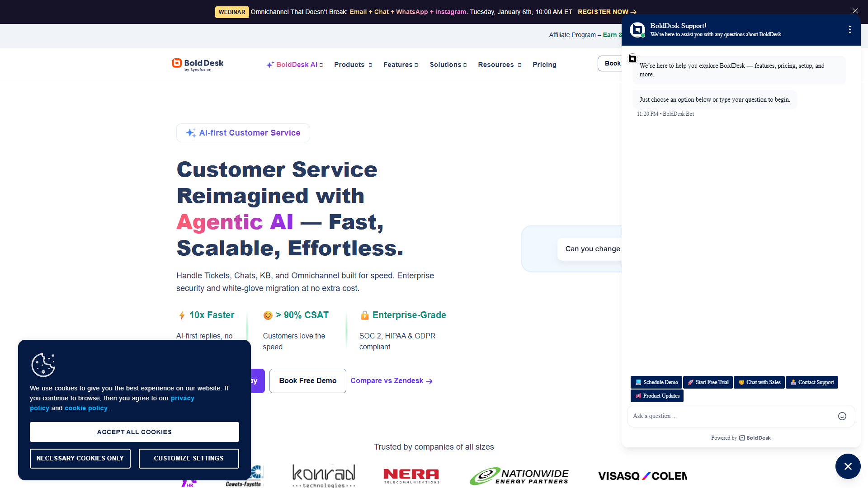Select Schedule Demo chat option
Viewport: 868px width, 488px height.
(656, 382)
